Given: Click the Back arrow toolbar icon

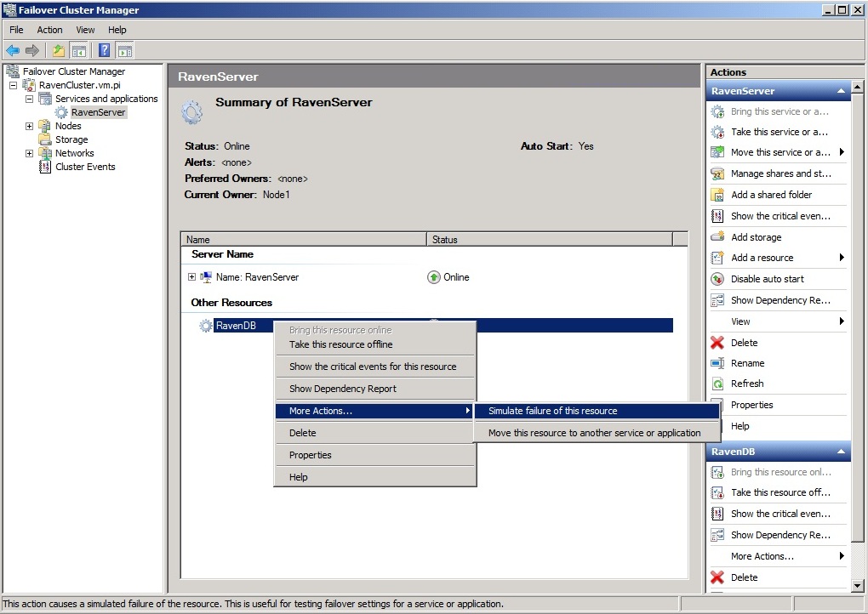Looking at the screenshot, I should 13,51.
